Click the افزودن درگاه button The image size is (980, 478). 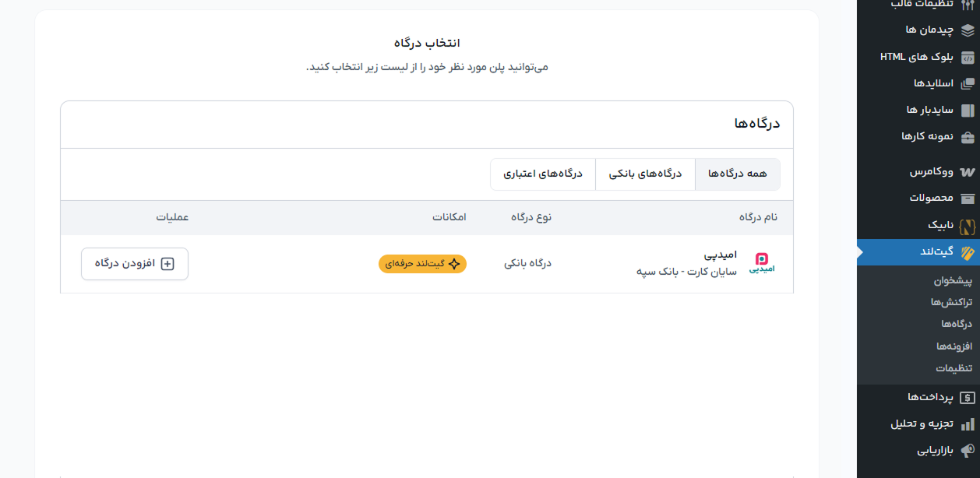135,264
